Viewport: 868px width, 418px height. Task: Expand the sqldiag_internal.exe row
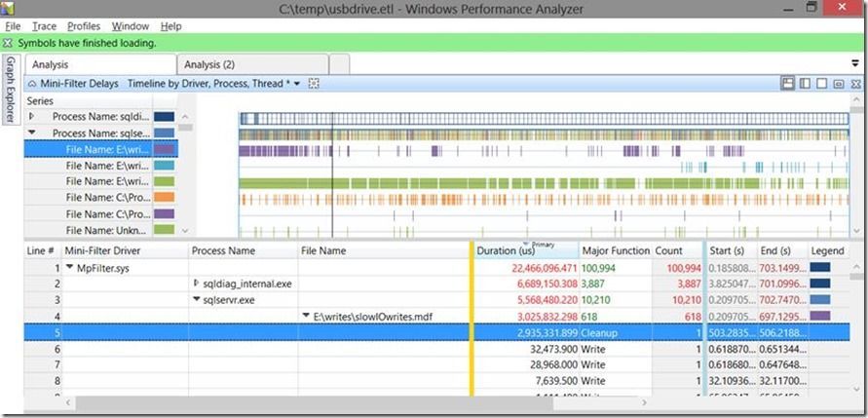pos(196,284)
